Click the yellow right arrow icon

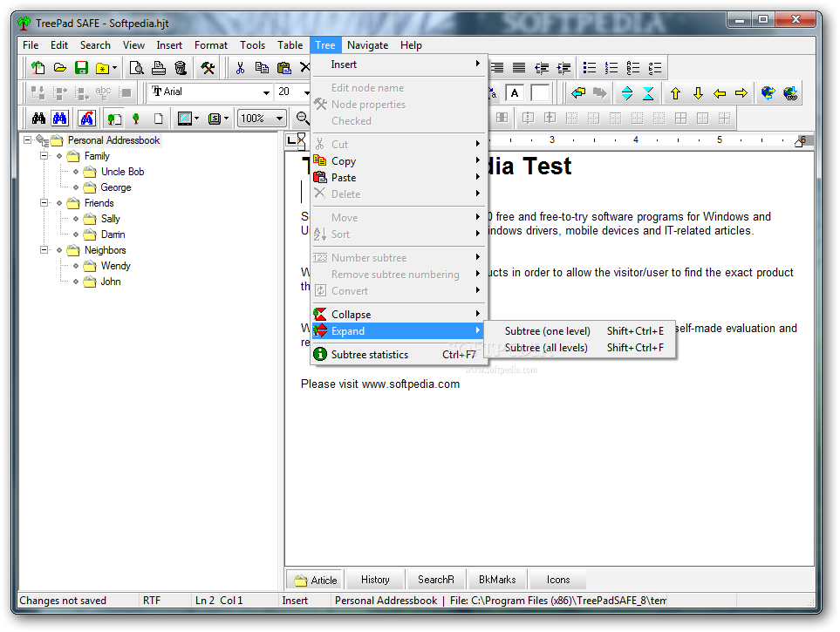[x=741, y=94]
